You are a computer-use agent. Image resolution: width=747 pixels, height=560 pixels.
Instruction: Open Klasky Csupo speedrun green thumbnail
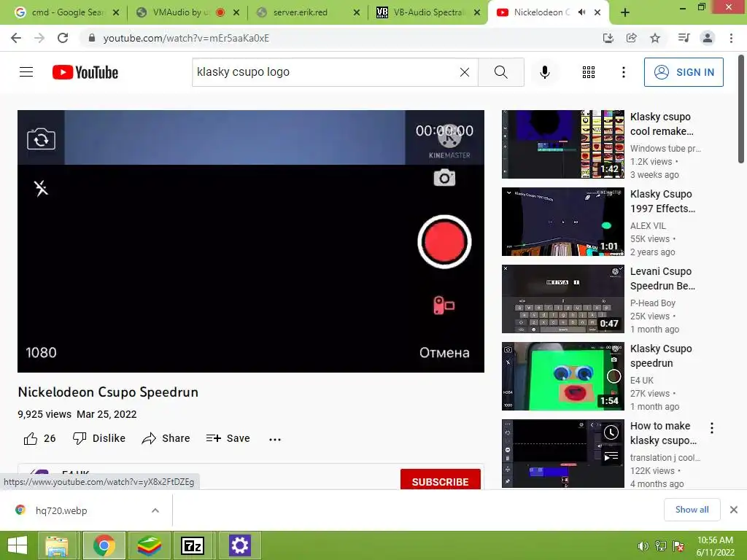(562, 376)
